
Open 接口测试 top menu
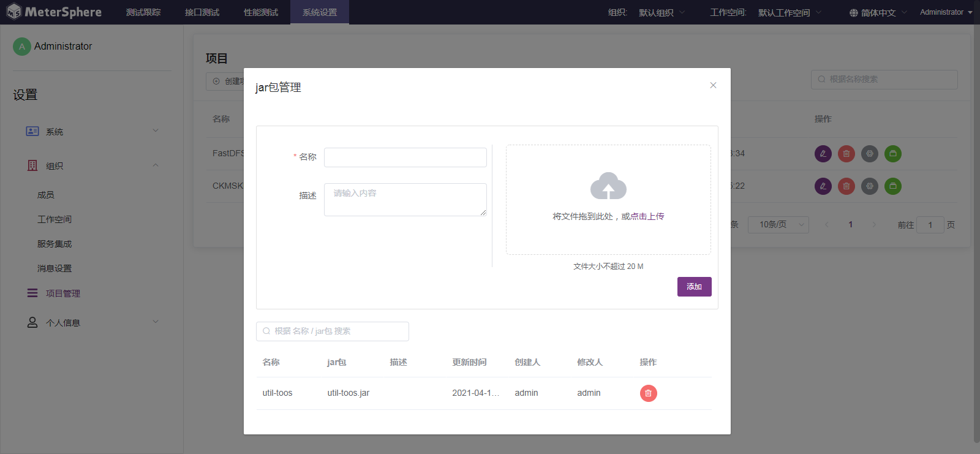tap(202, 12)
